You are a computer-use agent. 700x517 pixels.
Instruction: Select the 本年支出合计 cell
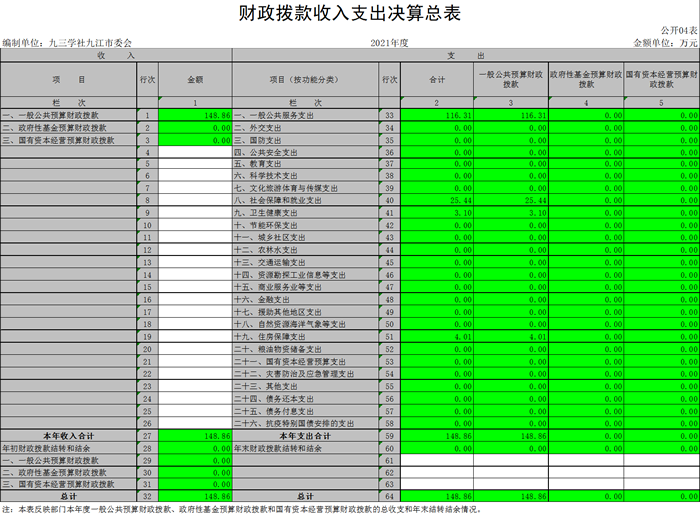(304, 435)
